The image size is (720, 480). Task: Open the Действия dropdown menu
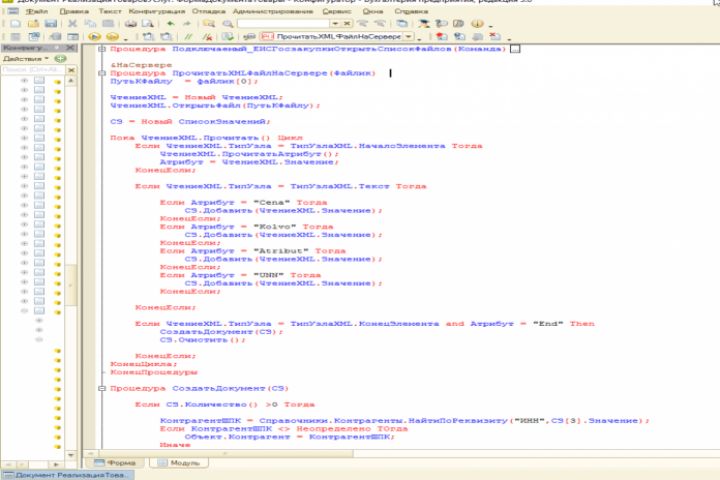coord(26,59)
